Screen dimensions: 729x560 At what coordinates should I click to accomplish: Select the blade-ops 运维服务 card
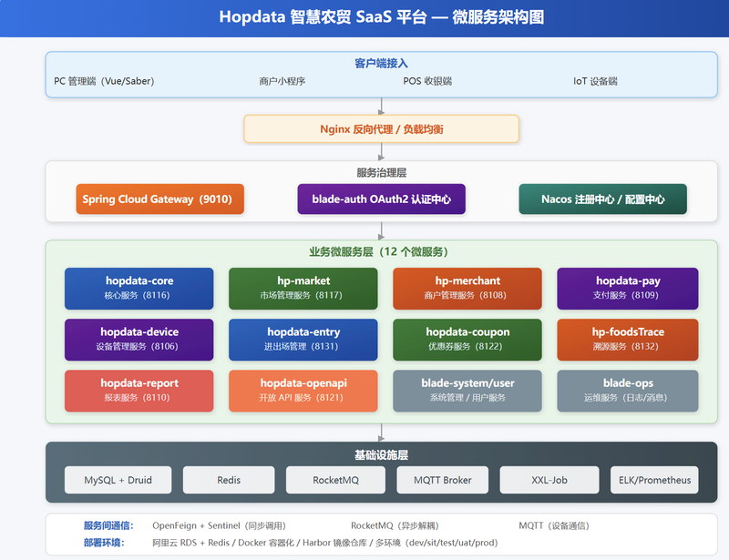tap(628, 391)
